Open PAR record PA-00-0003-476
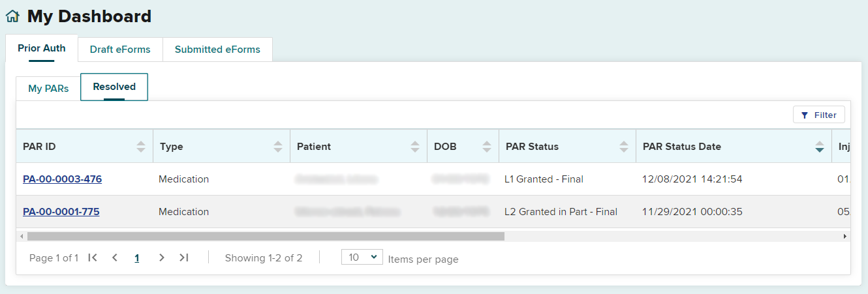The image size is (868, 294). tap(62, 179)
